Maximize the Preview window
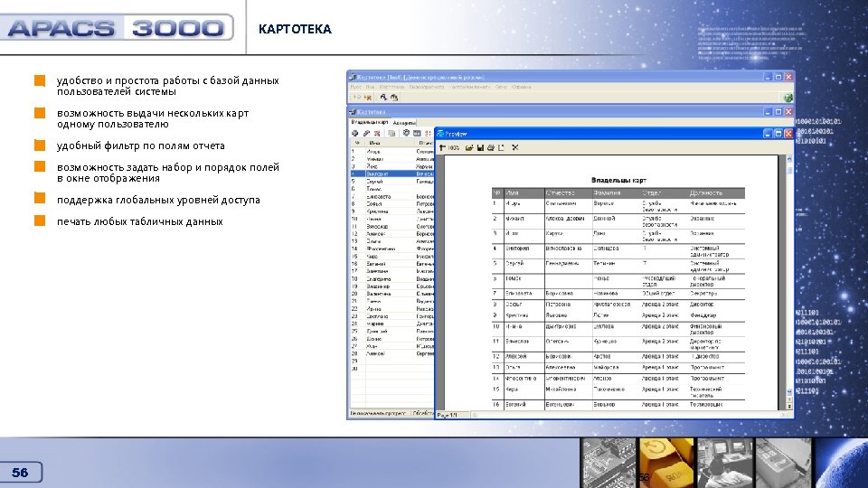Viewport: 868px width, 488px height. point(778,134)
